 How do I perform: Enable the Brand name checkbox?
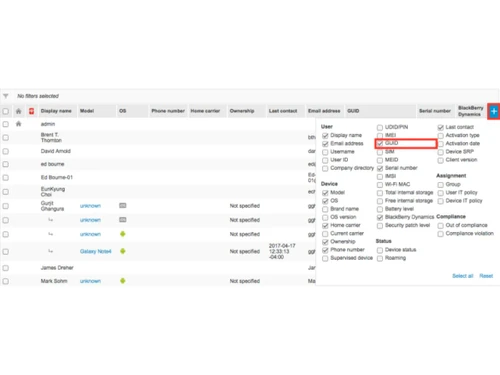(x=325, y=209)
